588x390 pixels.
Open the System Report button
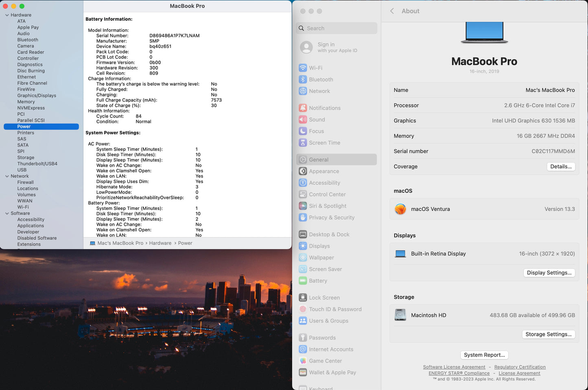point(484,355)
